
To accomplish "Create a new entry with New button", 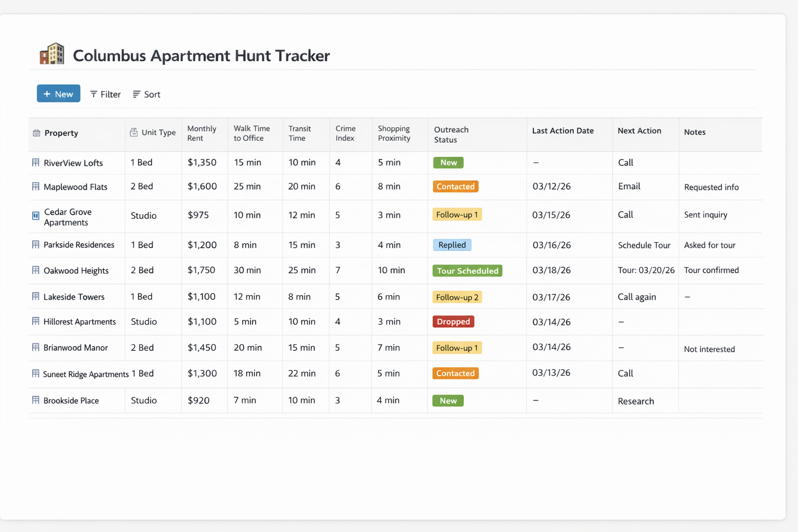I will (x=59, y=94).
